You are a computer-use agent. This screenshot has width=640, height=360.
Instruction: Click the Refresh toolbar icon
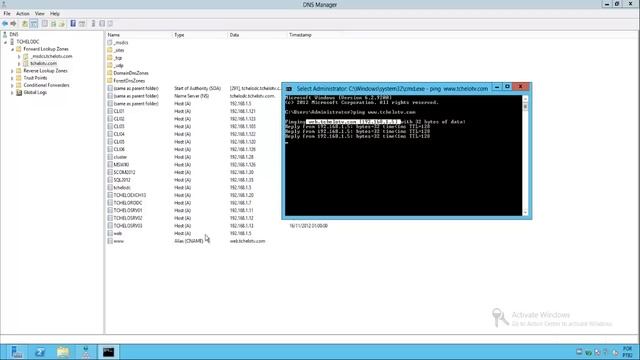[x=53, y=24]
